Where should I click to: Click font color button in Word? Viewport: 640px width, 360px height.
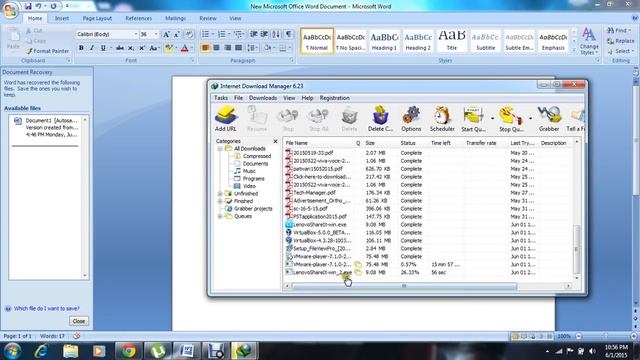[184, 48]
